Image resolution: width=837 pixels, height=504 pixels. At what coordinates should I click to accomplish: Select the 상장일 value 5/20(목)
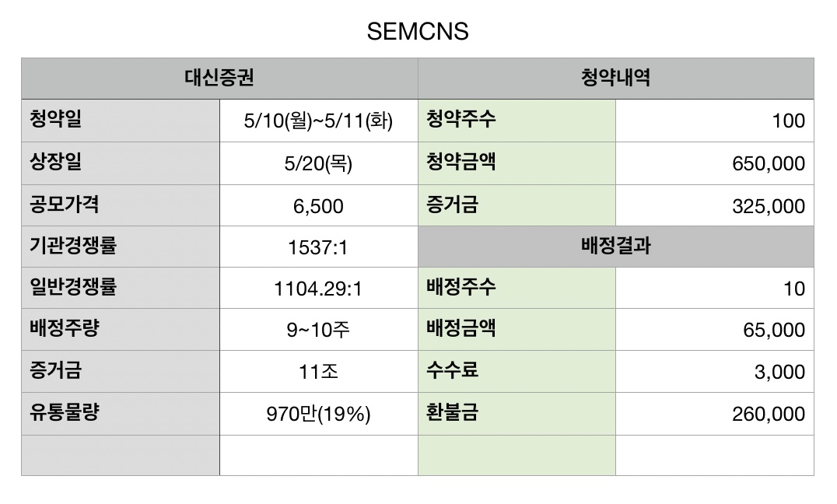319,163
